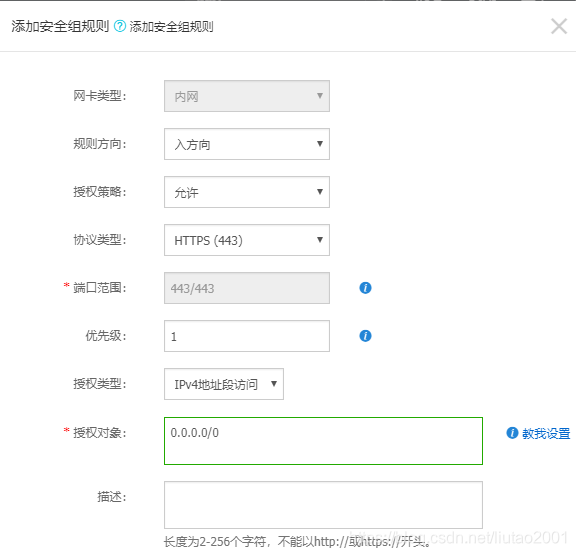Click the info icon beside 端口范围
Screen dimensions: 576x556
point(365,288)
